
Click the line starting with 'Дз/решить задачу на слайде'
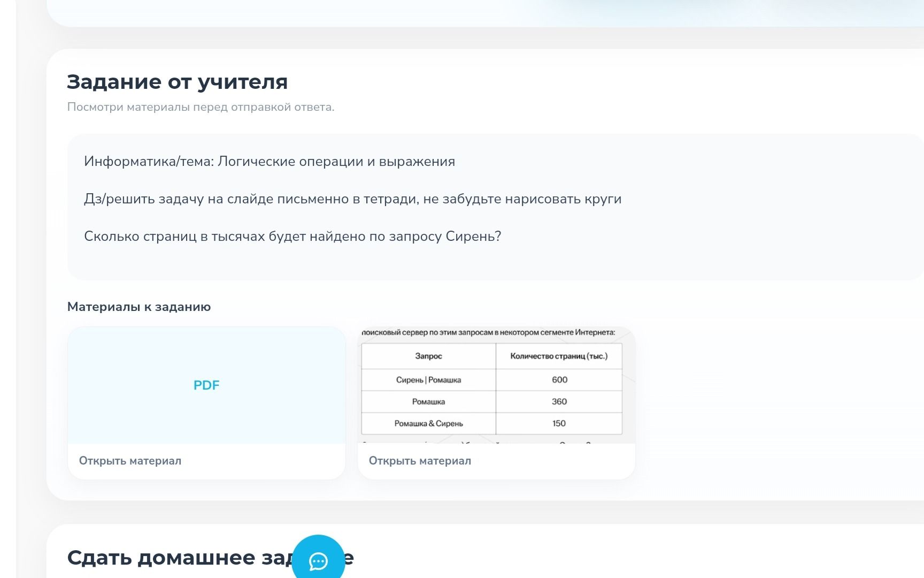point(352,199)
